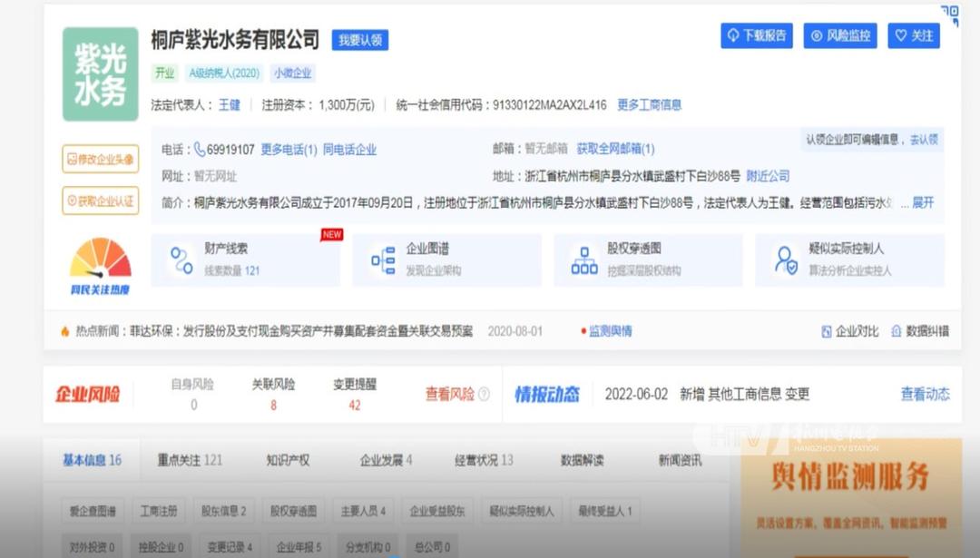Open the 企业图谱 card
The width and height of the screenshot is (980, 558).
[x=446, y=259]
